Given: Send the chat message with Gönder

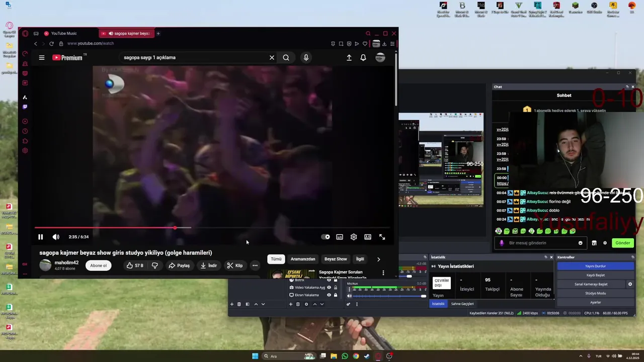Looking at the screenshot, I should click(x=623, y=243).
